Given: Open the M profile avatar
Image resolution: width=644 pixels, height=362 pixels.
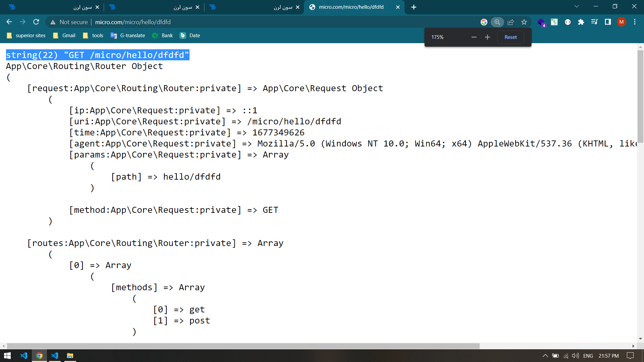Looking at the screenshot, I should pos(621,22).
